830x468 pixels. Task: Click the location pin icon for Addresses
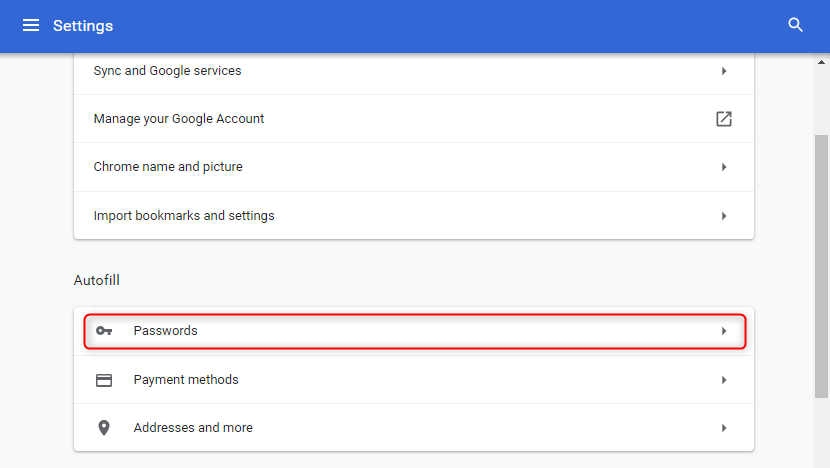(104, 428)
